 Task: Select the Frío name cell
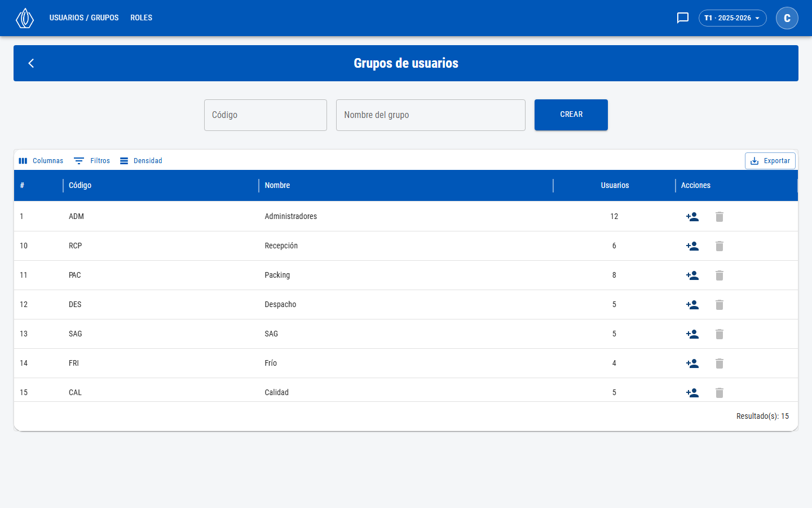(406, 363)
